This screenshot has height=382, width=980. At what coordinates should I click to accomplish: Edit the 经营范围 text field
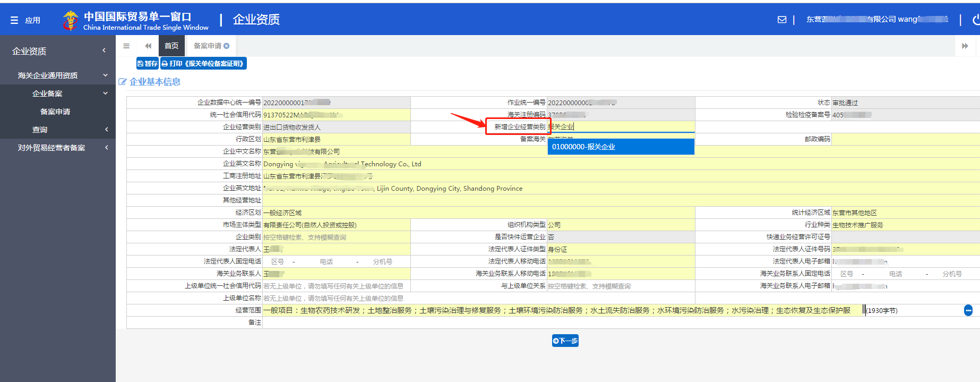[563, 310]
